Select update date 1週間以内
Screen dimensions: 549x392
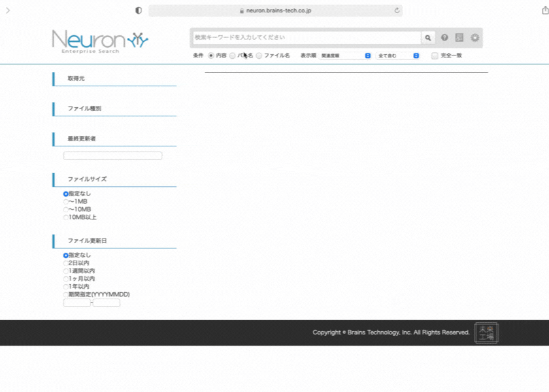click(66, 271)
